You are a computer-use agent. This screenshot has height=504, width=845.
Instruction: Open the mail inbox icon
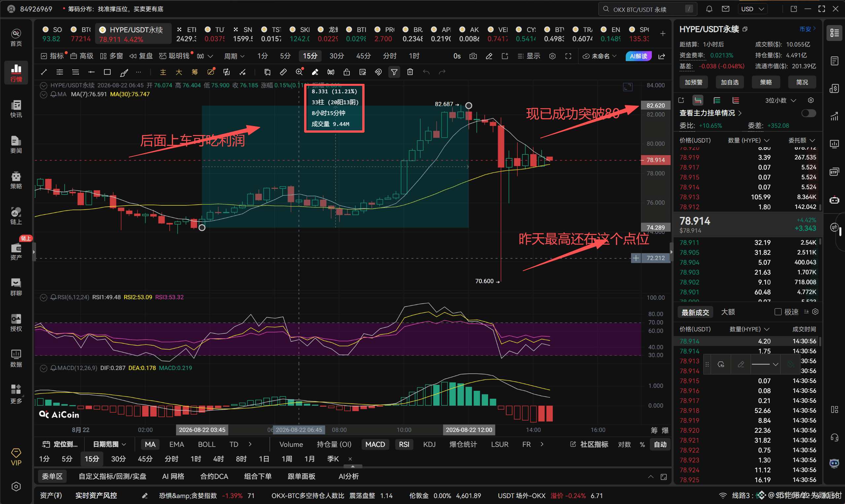coord(725,9)
